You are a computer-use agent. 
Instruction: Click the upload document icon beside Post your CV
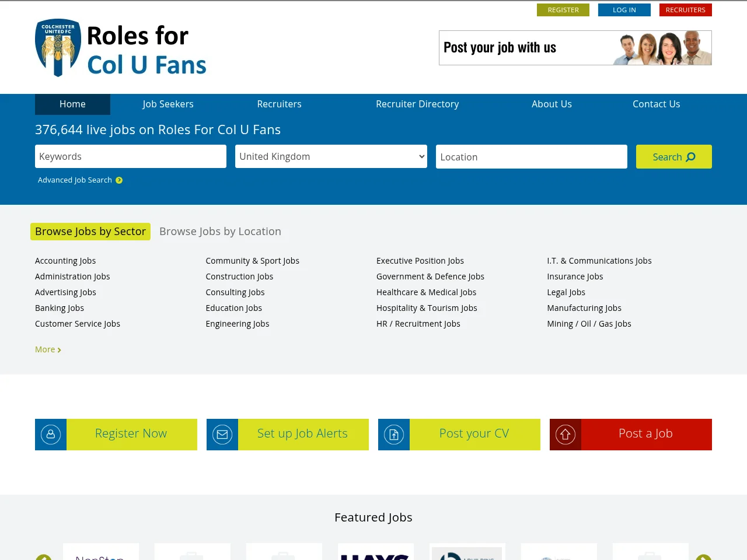(394, 435)
